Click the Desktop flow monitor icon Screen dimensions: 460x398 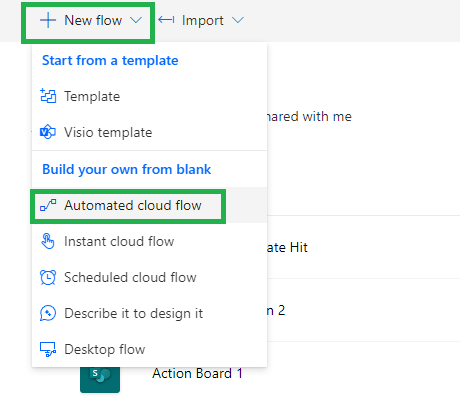pos(48,349)
